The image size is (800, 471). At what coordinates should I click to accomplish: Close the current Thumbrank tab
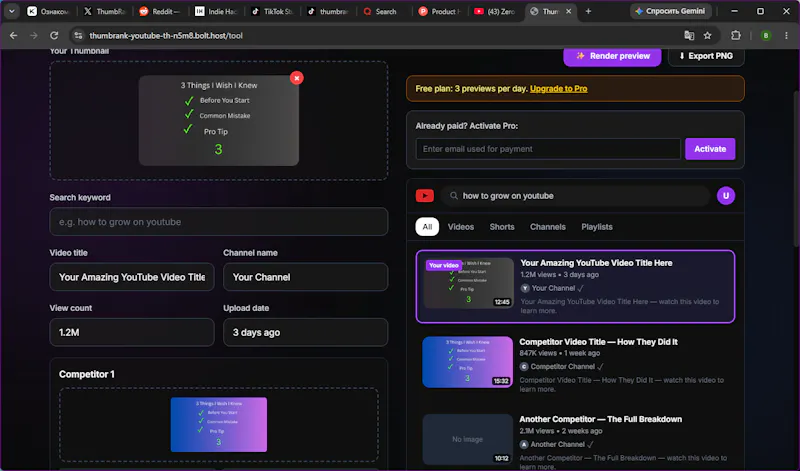pyautogui.click(x=568, y=11)
